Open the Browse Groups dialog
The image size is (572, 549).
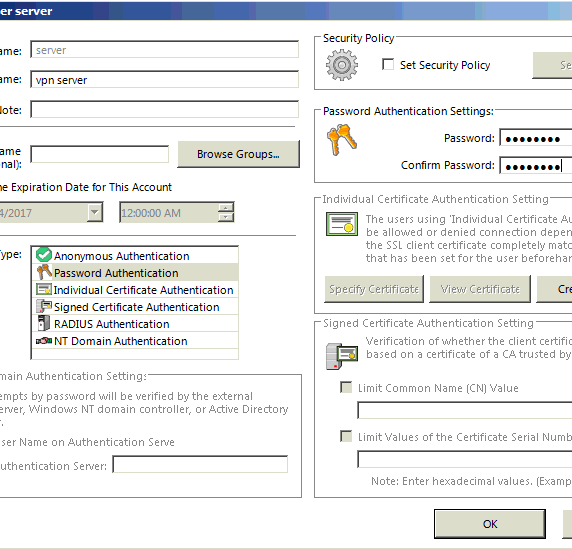point(238,154)
